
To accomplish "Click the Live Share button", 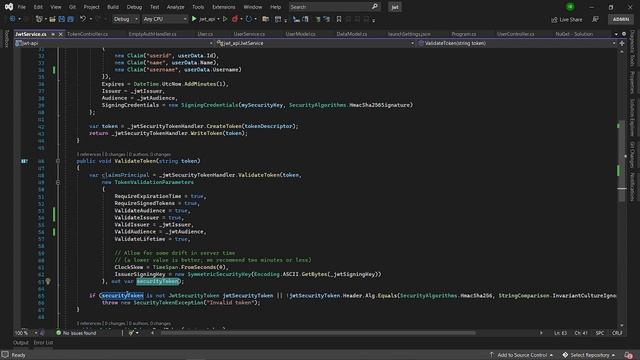I will pos(567,20).
